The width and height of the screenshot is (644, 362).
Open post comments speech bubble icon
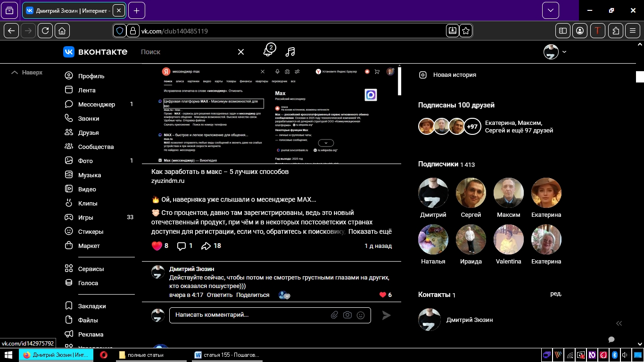[182, 246]
